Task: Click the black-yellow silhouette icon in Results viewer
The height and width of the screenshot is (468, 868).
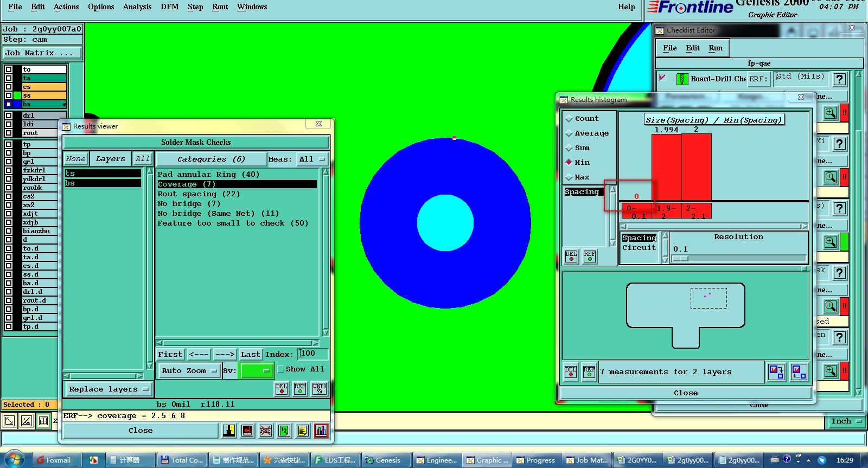Action: 229,431
